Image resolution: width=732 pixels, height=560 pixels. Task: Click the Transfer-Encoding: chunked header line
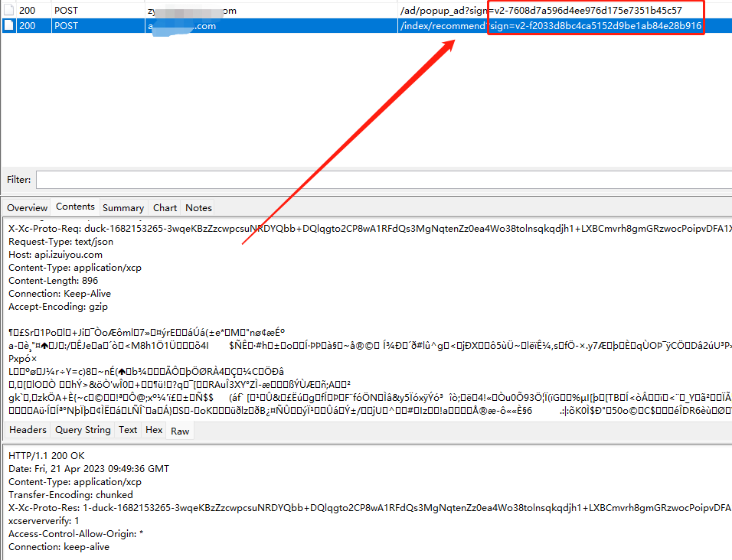click(x=71, y=495)
